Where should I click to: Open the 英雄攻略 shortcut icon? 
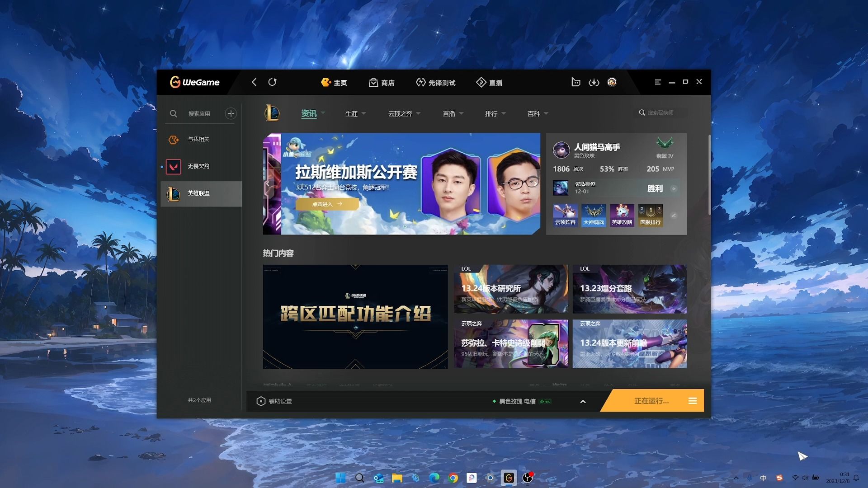[622, 215]
